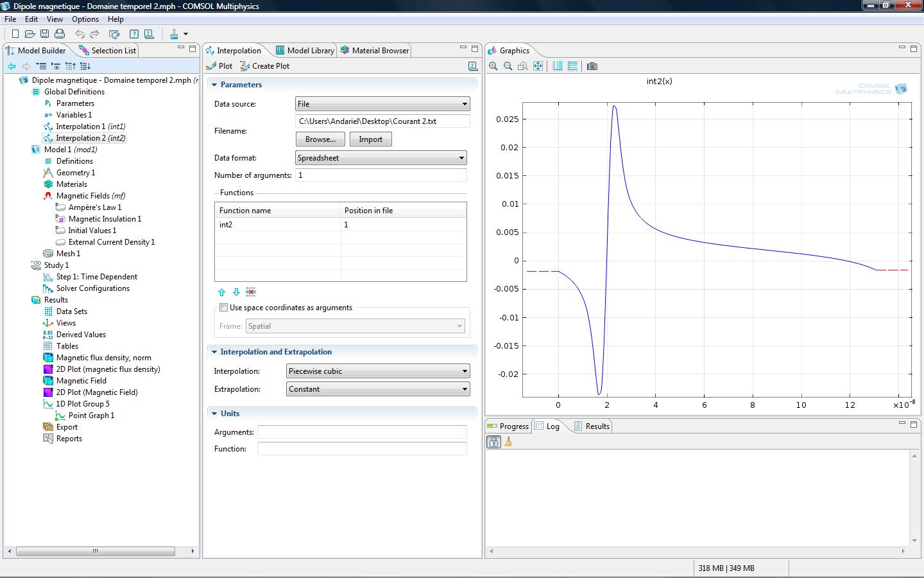This screenshot has height=578, width=924.
Task: Click the Browse... button
Action: coord(320,139)
